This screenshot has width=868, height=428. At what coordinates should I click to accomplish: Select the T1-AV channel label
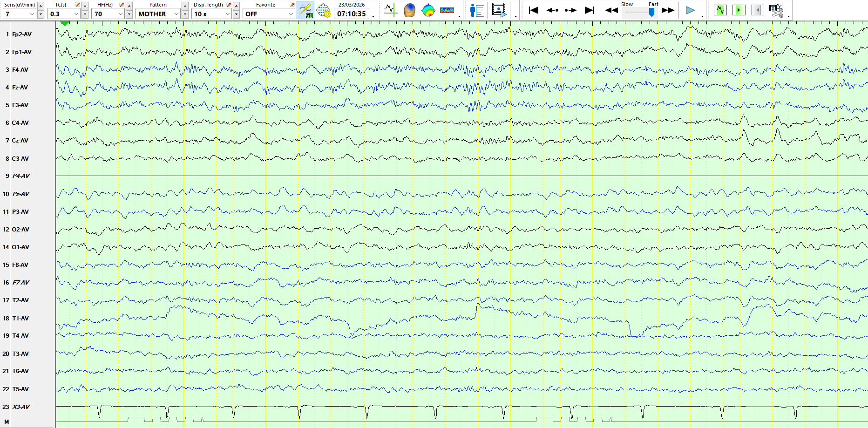click(20, 319)
